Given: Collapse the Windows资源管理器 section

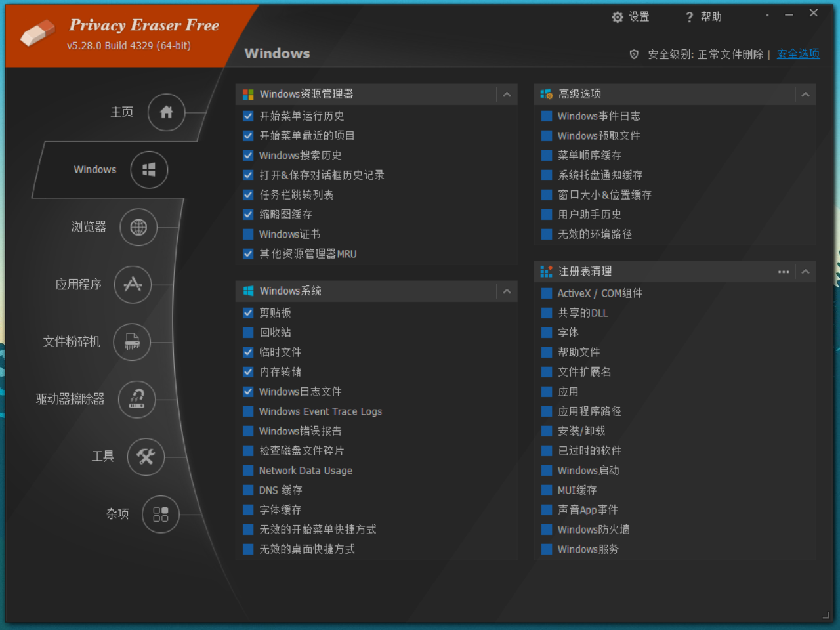Looking at the screenshot, I should pyautogui.click(x=507, y=94).
